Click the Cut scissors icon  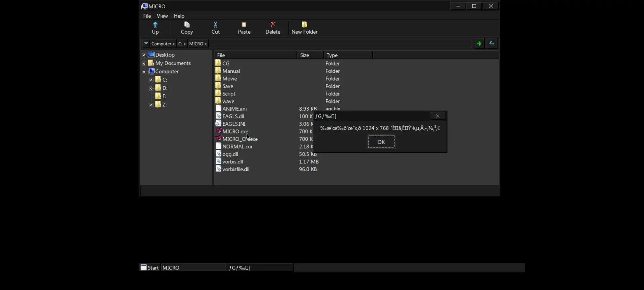click(215, 25)
